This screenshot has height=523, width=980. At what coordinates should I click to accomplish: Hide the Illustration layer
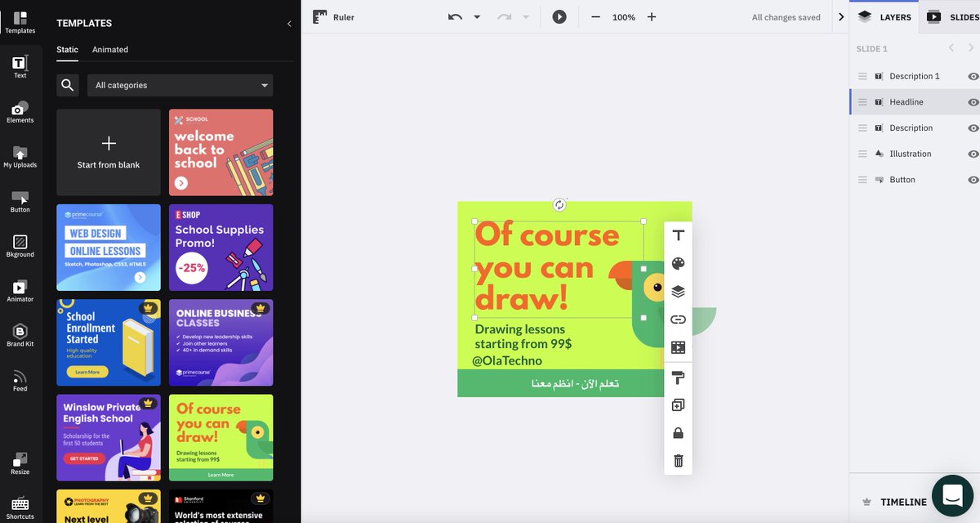pos(973,154)
